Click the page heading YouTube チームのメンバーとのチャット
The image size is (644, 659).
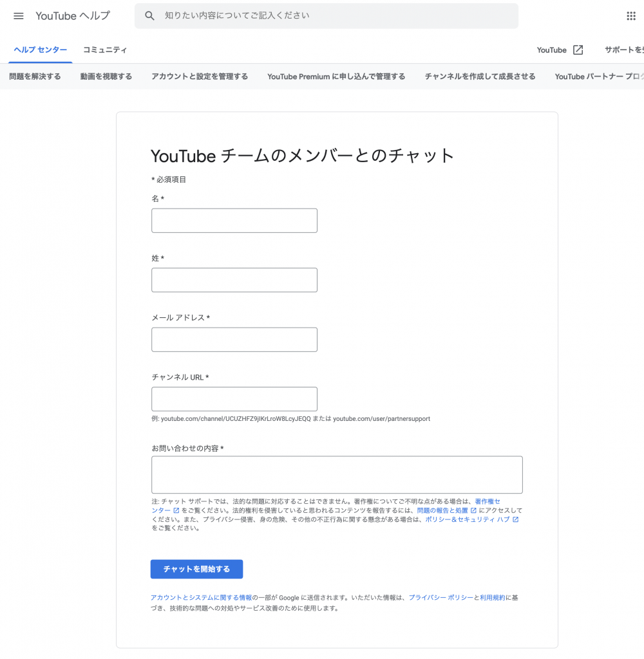click(303, 156)
